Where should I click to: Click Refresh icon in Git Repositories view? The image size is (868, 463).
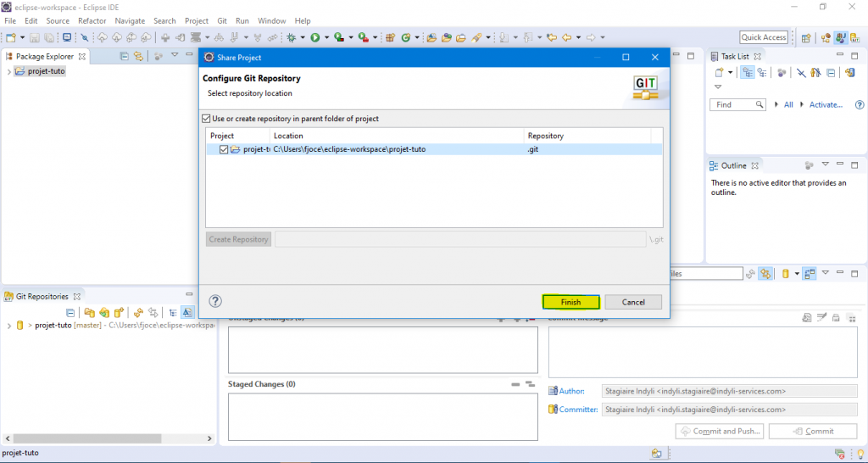138,312
